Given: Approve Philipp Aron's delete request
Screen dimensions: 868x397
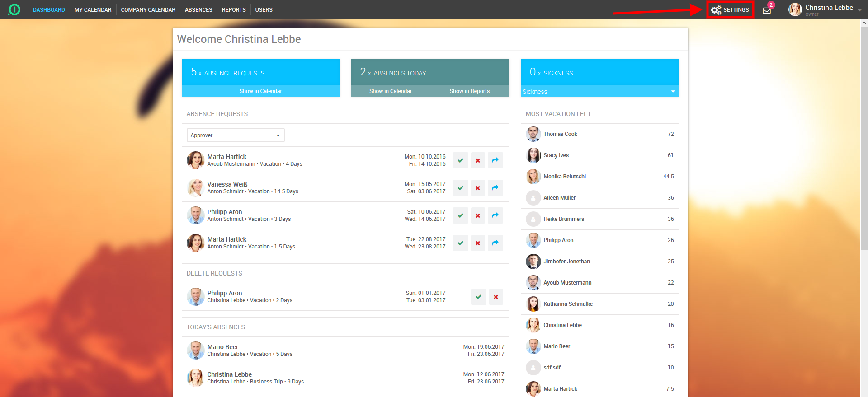Looking at the screenshot, I should [x=478, y=297].
